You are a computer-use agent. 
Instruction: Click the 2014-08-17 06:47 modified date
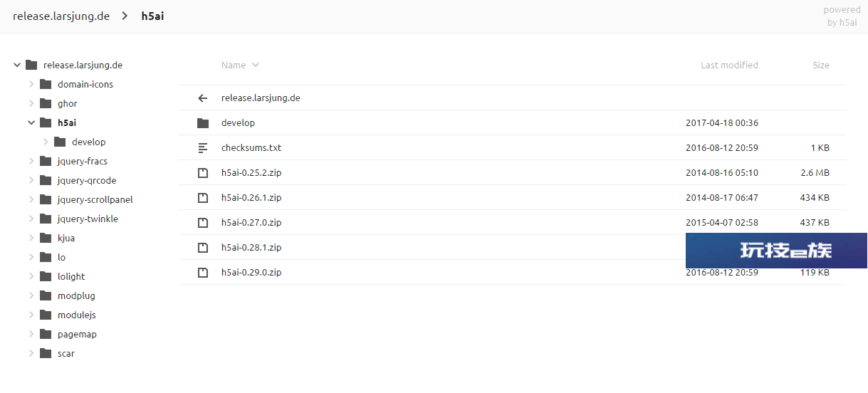pos(722,198)
